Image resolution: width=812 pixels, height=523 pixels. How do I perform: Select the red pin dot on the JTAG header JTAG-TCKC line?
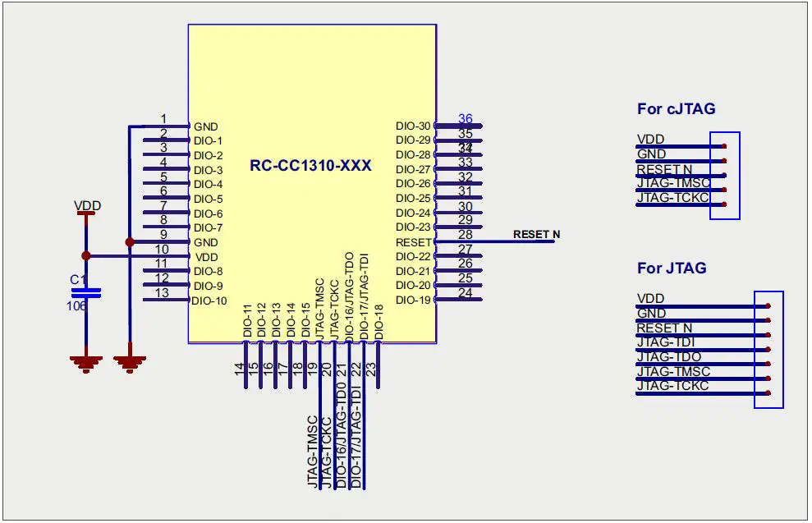tap(768, 393)
